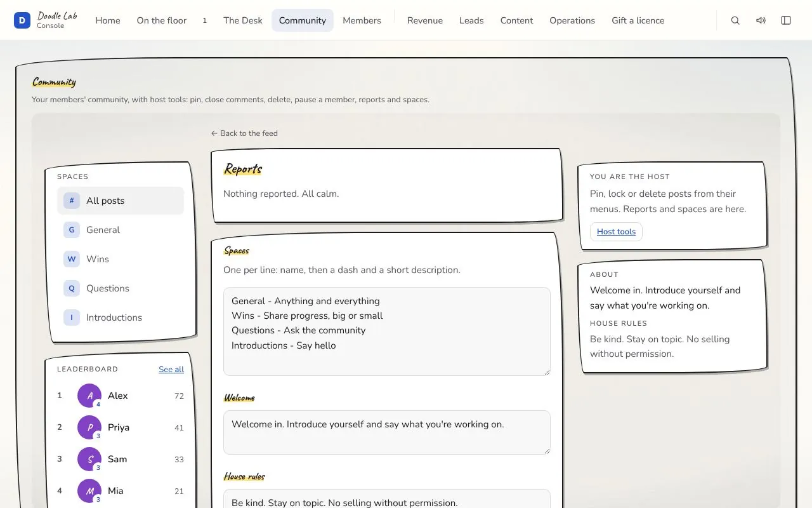Open Alex's avatar on the leaderboard
Image resolution: width=812 pixels, height=508 pixels.
pos(89,396)
